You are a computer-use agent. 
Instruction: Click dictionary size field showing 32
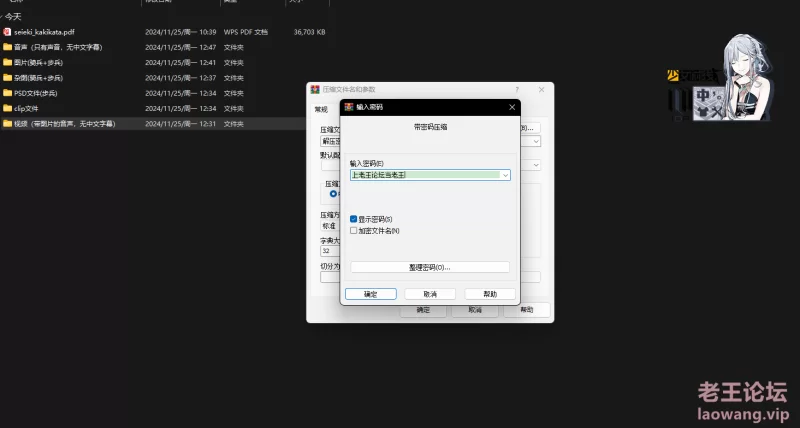click(x=330, y=251)
